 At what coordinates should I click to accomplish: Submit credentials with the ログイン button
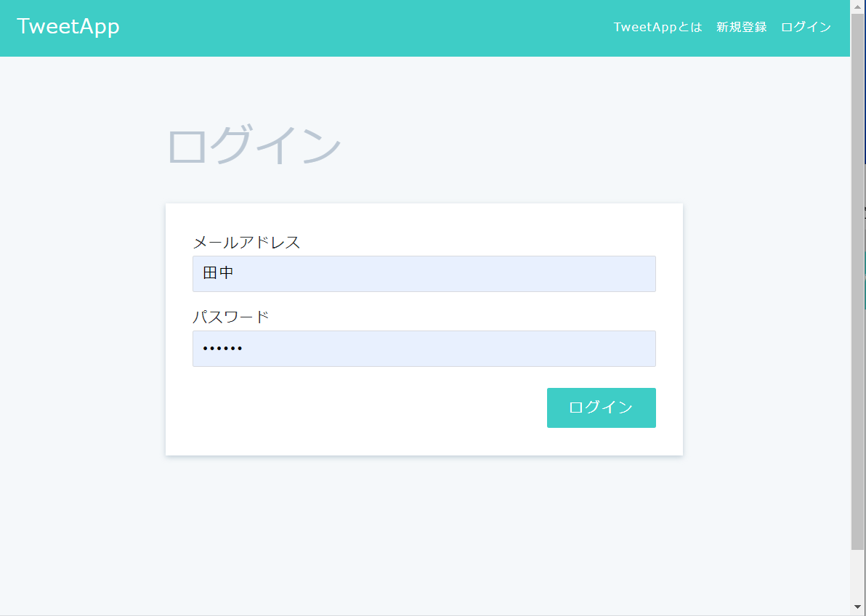[601, 408]
